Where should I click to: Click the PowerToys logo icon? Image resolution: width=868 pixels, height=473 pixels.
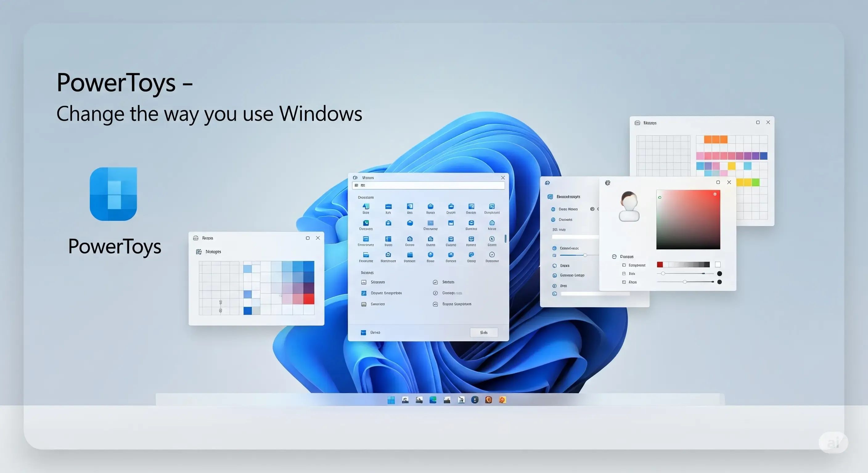click(113, 194)
